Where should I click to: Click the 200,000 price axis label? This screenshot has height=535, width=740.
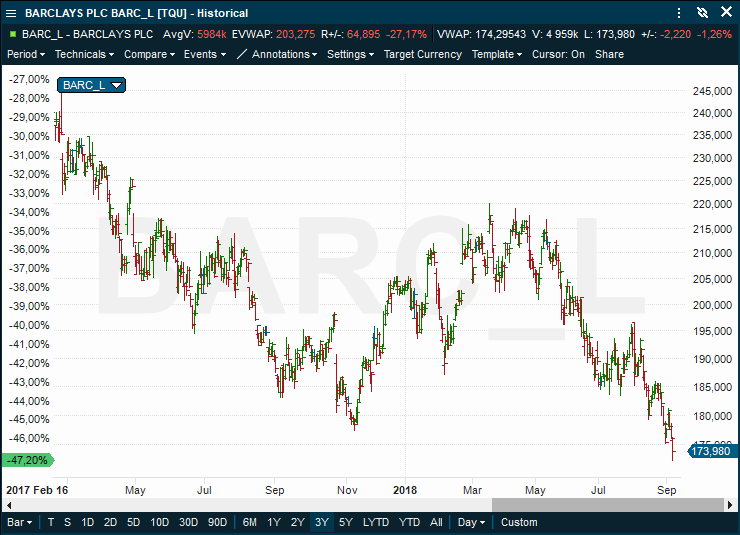712,305
